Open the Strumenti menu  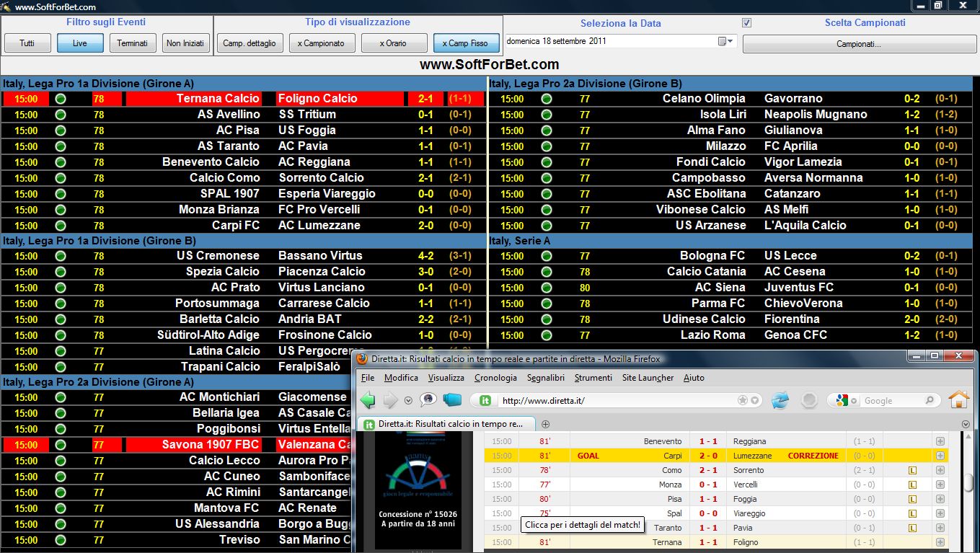593,378
